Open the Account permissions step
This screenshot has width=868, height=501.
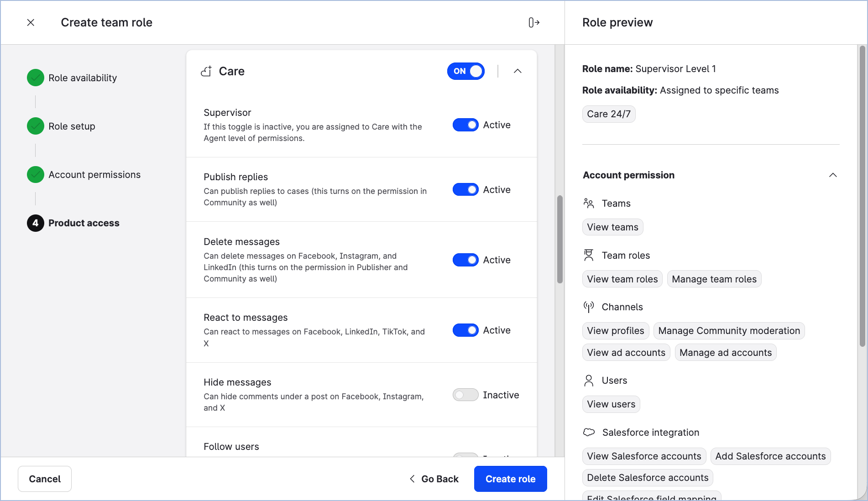pos(94,175)
